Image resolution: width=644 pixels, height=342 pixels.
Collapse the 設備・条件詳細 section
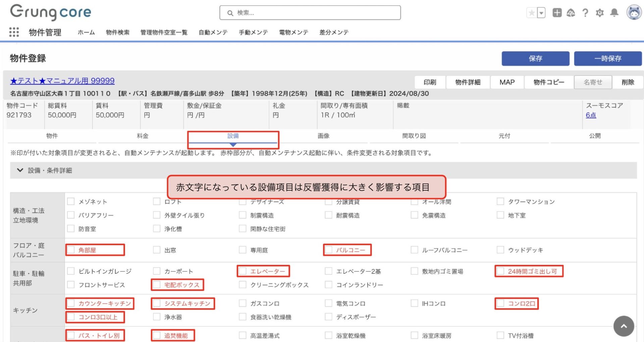20,170
